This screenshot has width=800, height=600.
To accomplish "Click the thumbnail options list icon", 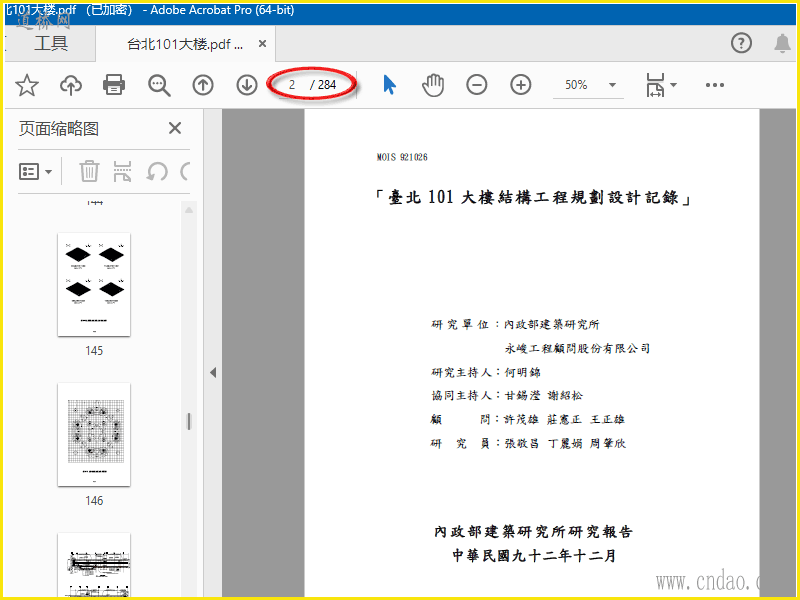I will coord(29,171).
